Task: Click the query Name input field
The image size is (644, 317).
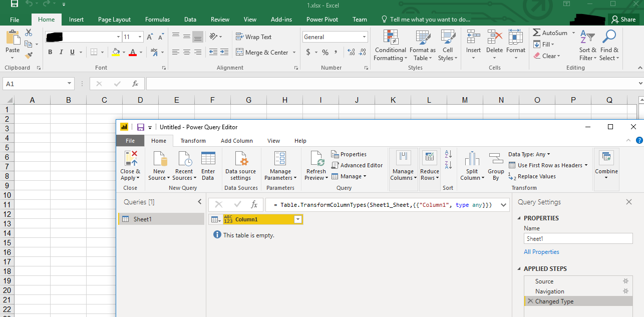Action: pyautogui.click(x=578, y=239)
